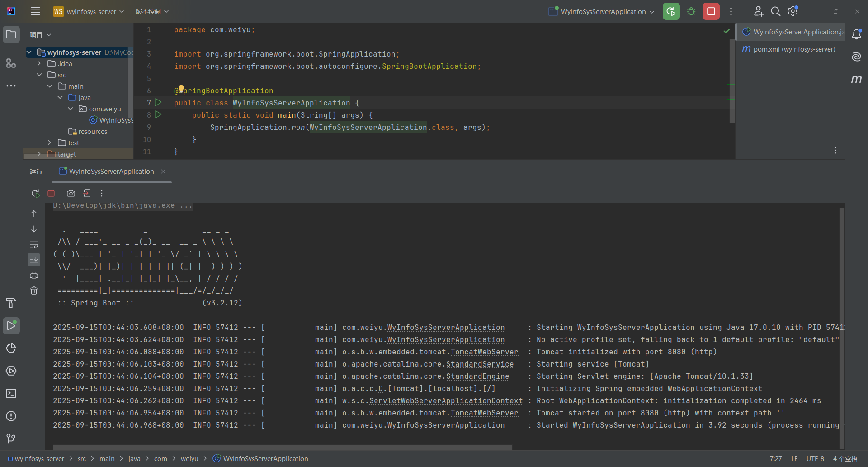Viewport: 868px width, 467px height.
Task: Open Notifications via the bell icon
Action: [857, 34]
